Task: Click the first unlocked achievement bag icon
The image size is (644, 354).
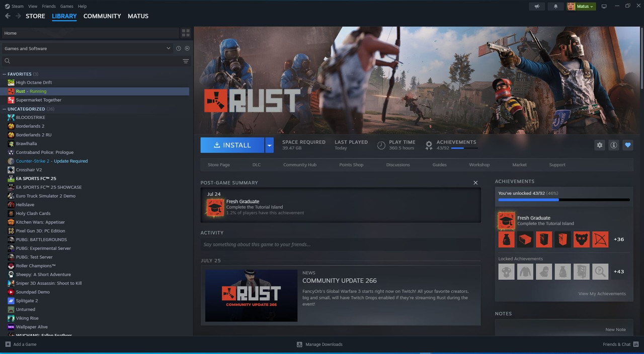Action: tap(506, 240)
